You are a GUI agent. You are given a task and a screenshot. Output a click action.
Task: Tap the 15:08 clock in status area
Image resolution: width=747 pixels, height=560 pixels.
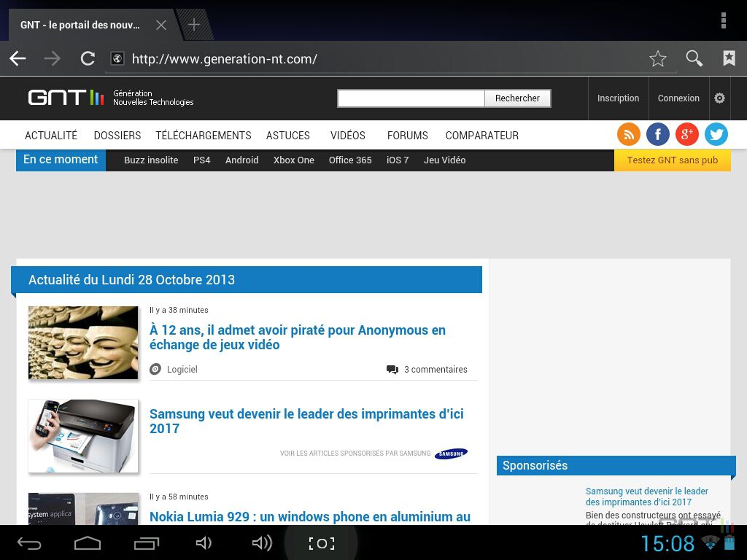coord(667,543)
